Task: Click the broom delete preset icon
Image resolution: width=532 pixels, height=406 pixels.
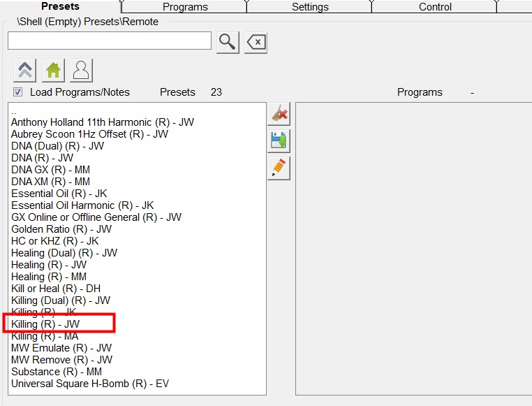Action: [279, 114]
